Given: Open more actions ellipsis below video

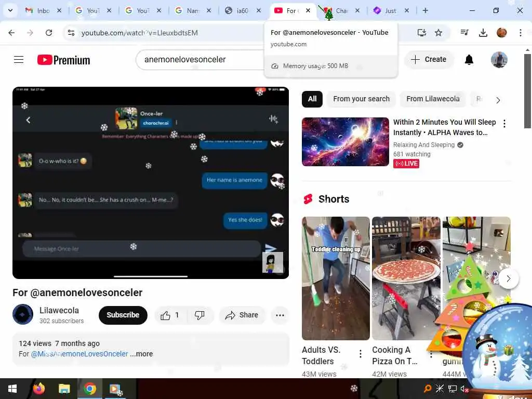Looking at the screenshot, I should [280, 315].
